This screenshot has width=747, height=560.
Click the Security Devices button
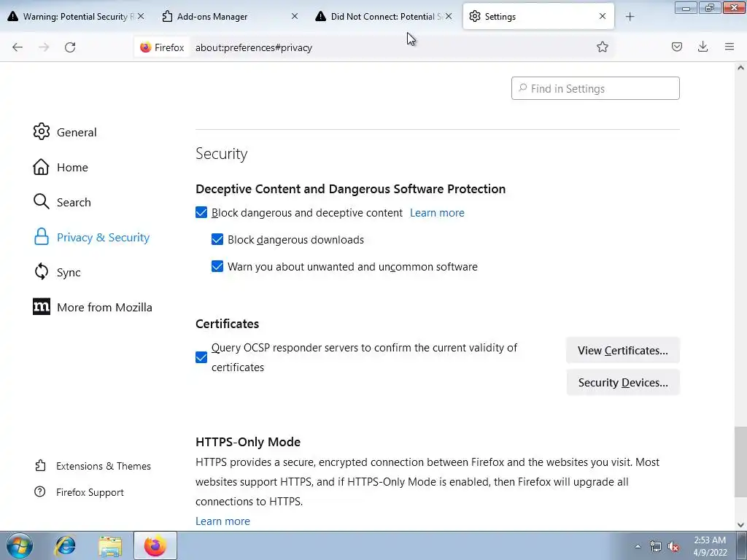coord(623,382)
